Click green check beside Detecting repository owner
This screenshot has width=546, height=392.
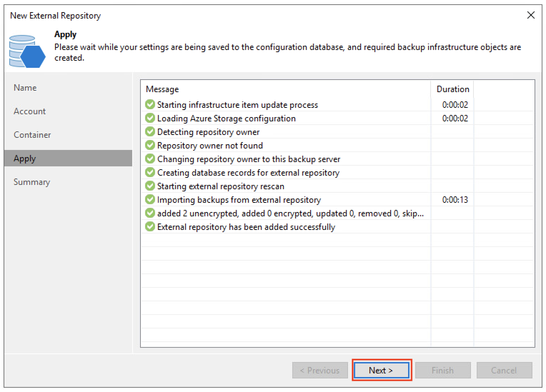[x=150, y=132]
